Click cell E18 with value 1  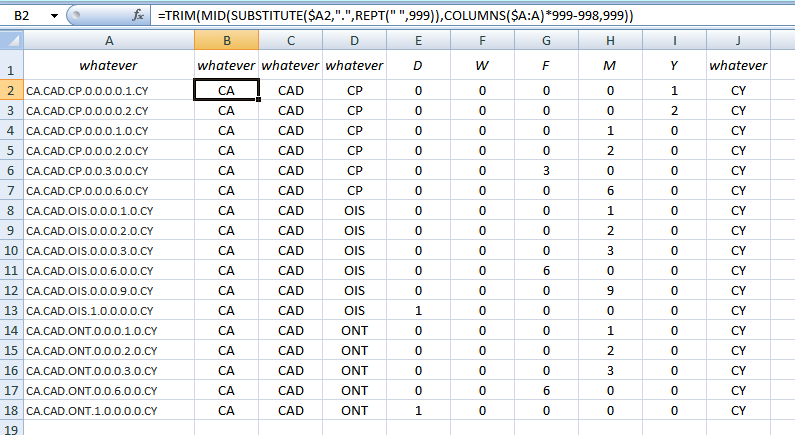(418, 411)
